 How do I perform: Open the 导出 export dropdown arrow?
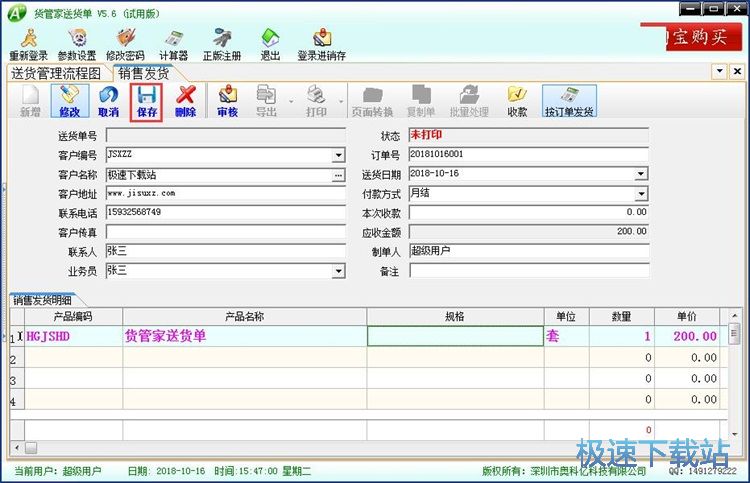coord(291,101)
